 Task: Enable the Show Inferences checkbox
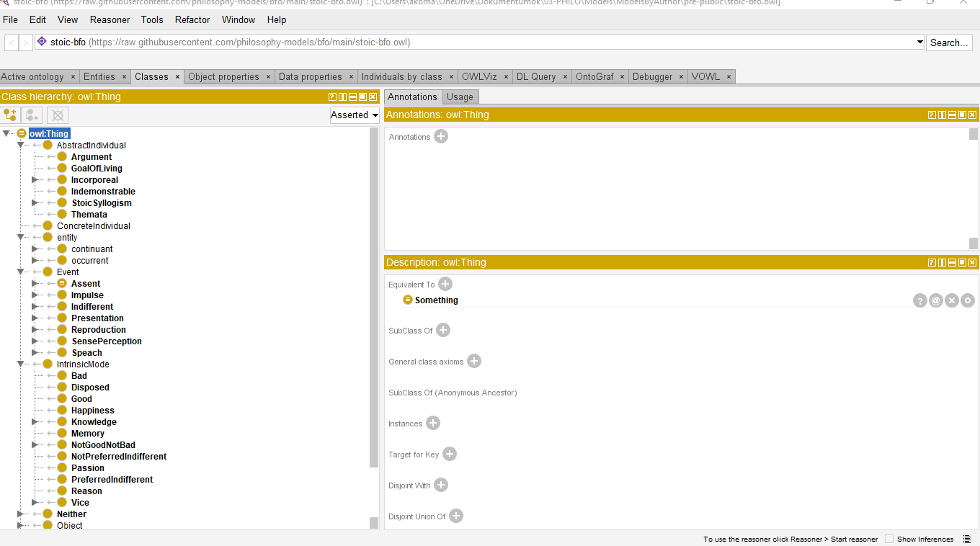[x=889, y=539]
